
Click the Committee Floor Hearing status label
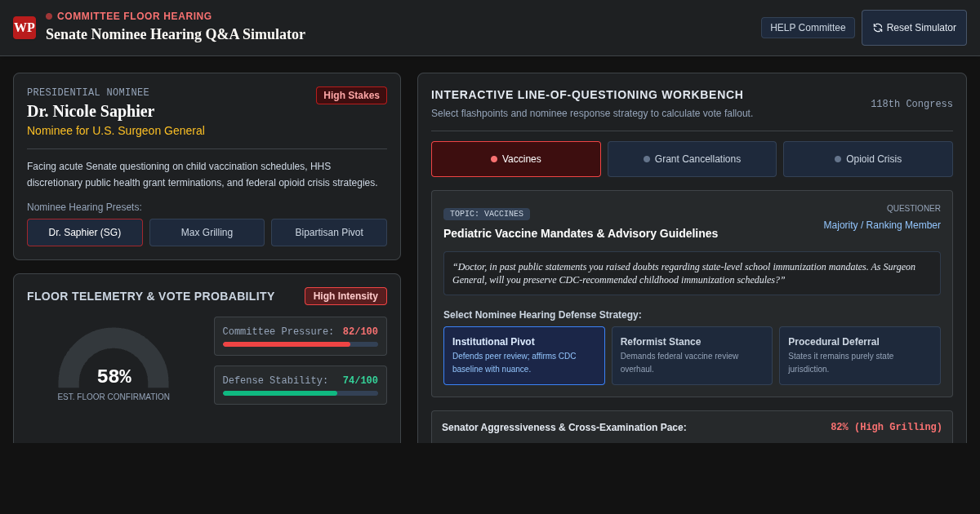click(135, 16)
